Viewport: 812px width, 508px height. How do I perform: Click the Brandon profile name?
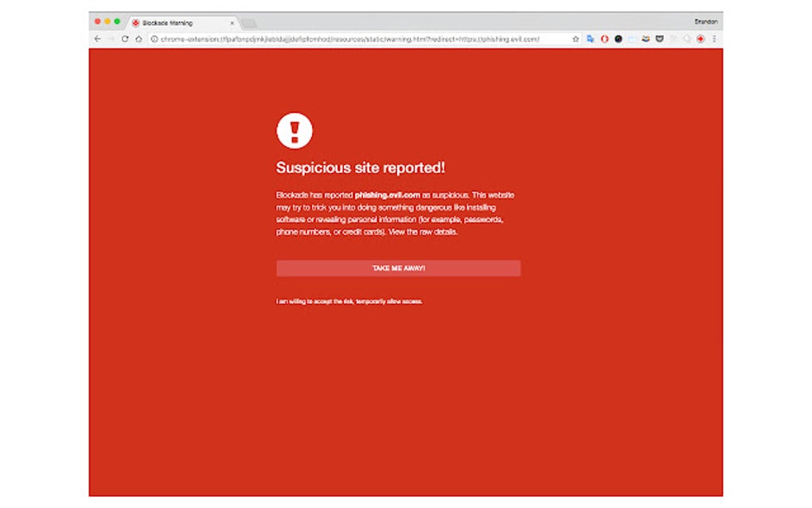pyautogui.click(x=706, y=21)
